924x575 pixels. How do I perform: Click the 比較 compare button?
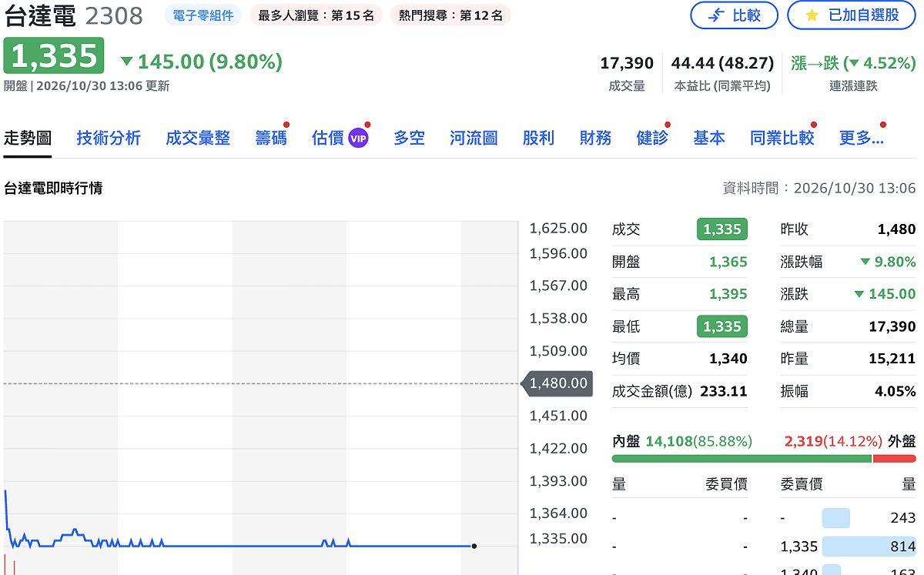pyautogui.click(x=734, y=15)
